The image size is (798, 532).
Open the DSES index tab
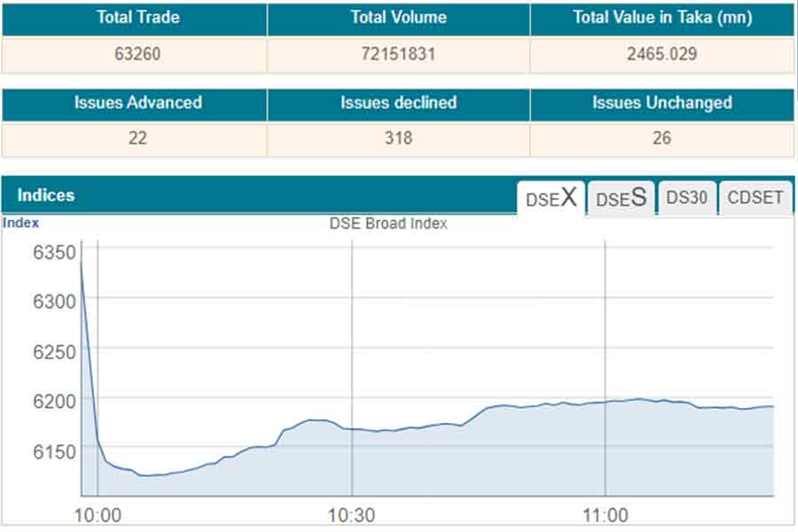pos(621,198)
